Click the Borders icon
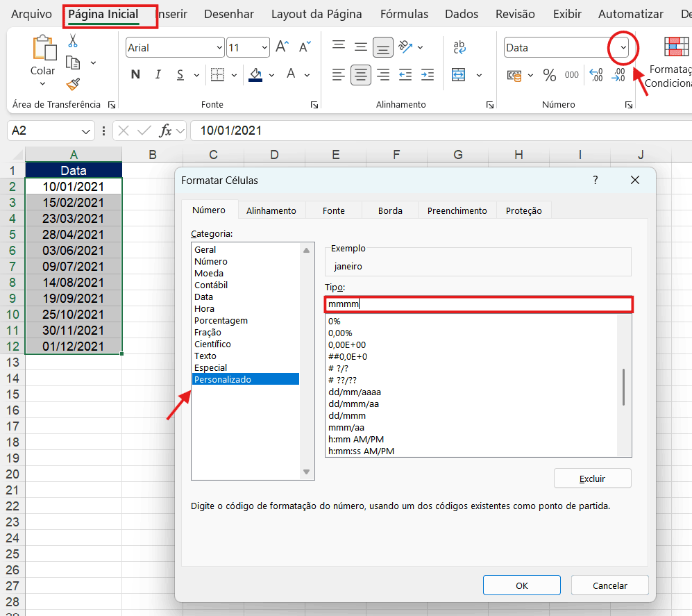The width and height of the screenshot is (692, 616). 217,74
